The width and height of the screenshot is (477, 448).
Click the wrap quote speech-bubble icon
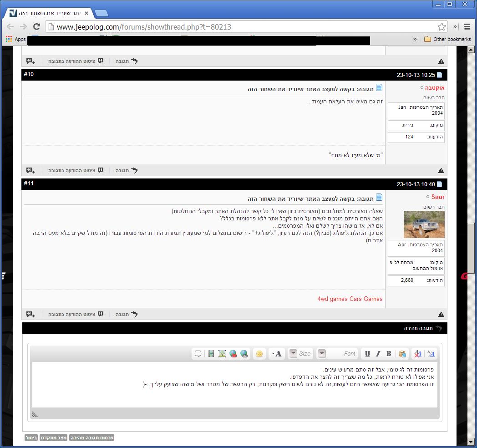tap(198, 354)
